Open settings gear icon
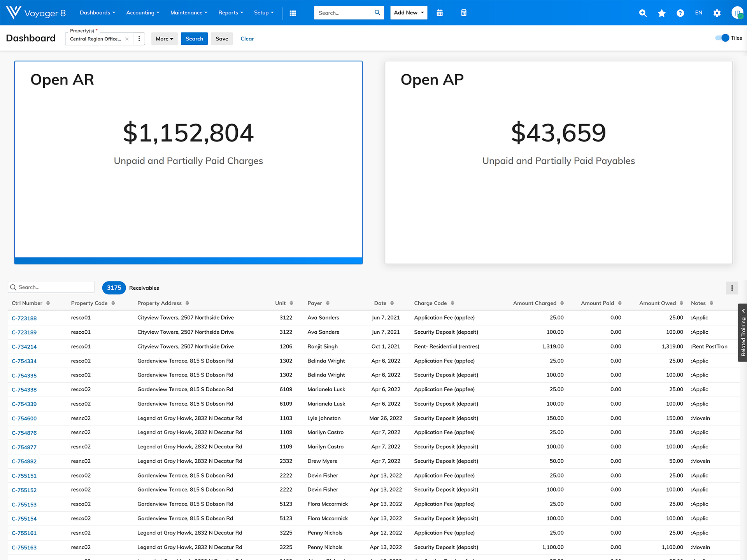 pos(717,13)
